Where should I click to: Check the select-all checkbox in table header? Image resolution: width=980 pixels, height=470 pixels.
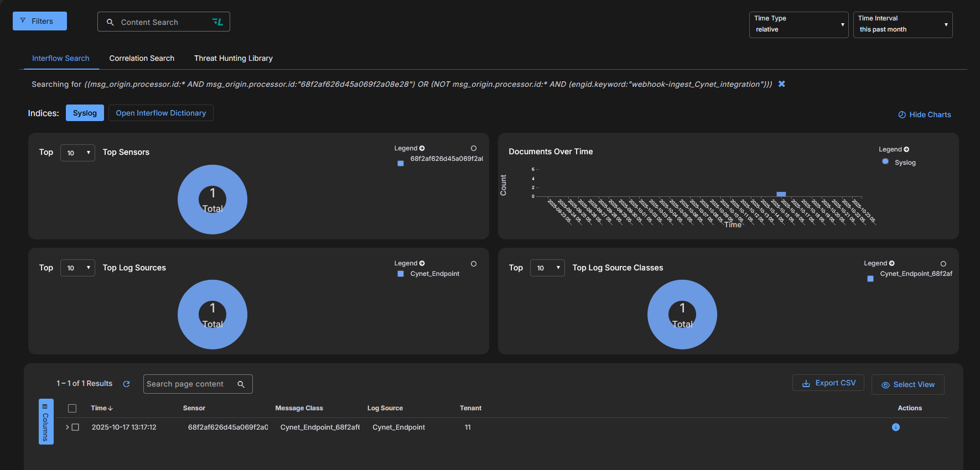[x=72, y=408]
